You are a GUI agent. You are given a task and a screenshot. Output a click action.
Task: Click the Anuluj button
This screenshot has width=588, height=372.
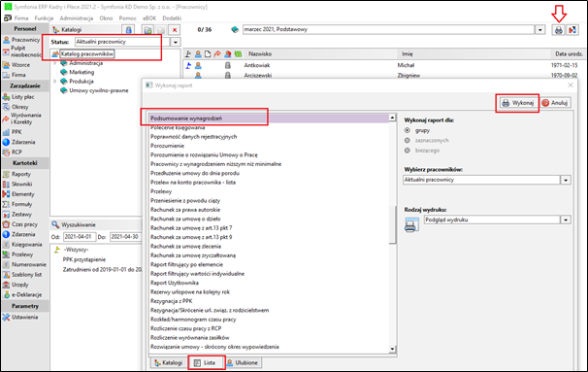click(555, 103)
